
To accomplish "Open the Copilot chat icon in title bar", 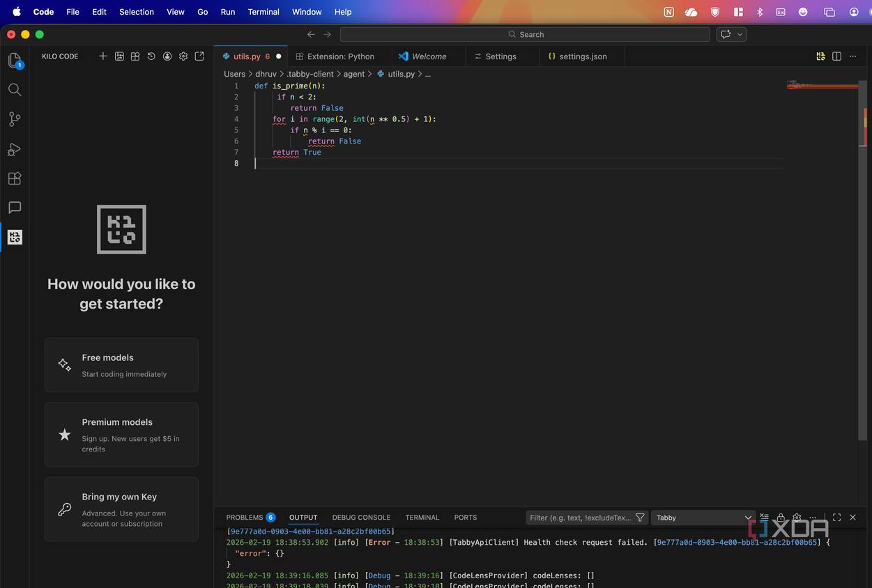I will tap(726, 34).
